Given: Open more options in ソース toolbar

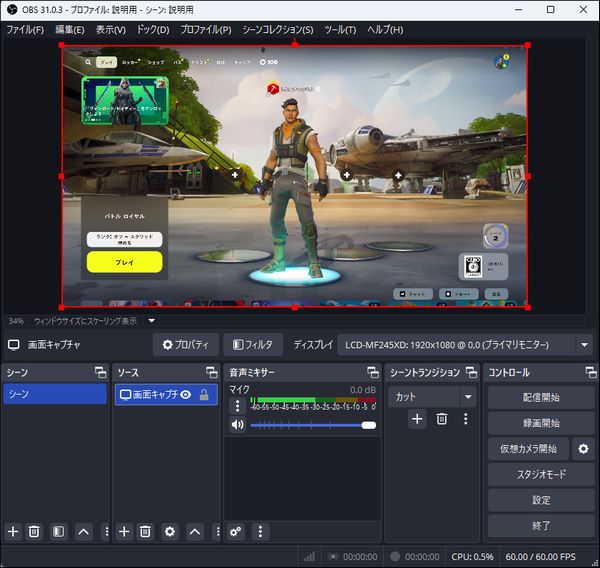Looking at the screenshot, I should tap(218, 532).
